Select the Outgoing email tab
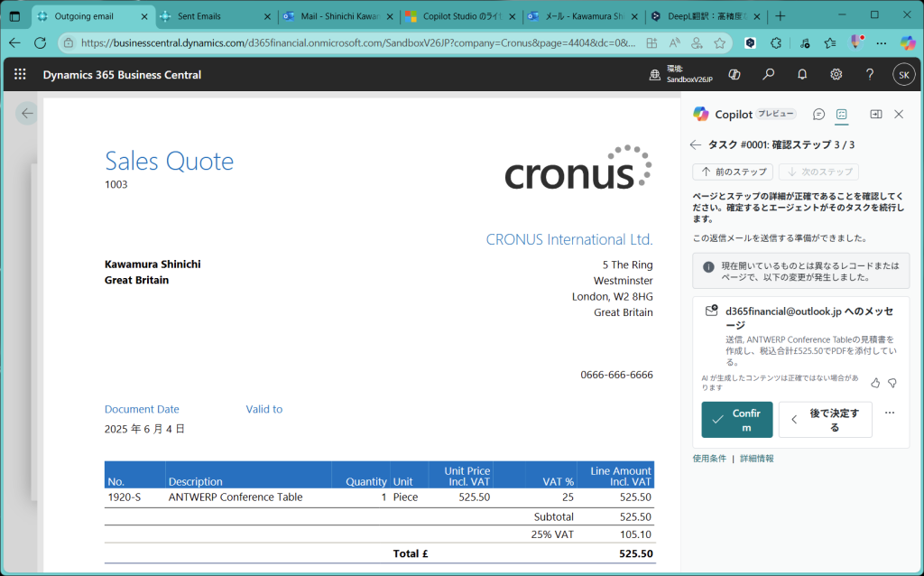The width and height of the screenshot is (924, 576). [93, 16]
